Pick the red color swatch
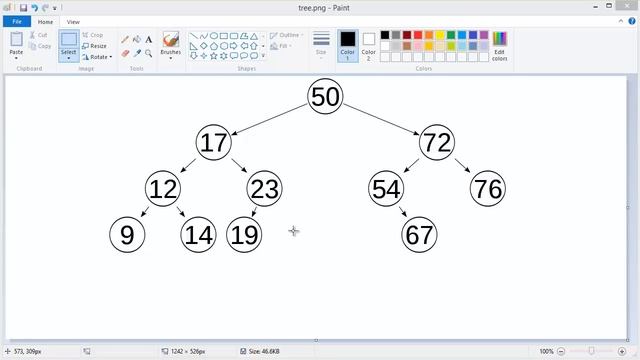The height and width of the screenshot is (360, 640). 418,35
